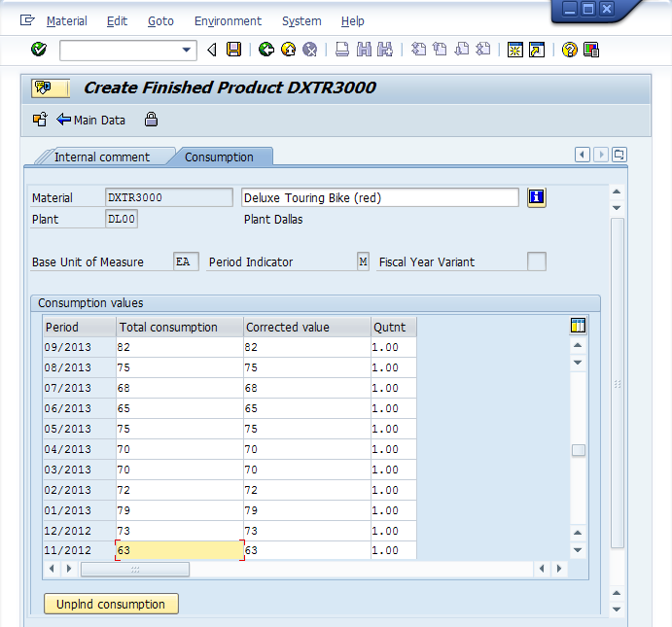This screenshot has width=672, height=627.
Task: Click the Material number field DXTR3000
Action: point(169,197)
